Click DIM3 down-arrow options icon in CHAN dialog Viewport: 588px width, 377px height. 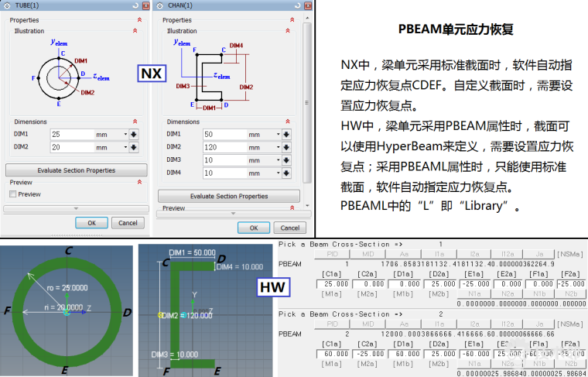coord(286,160)
